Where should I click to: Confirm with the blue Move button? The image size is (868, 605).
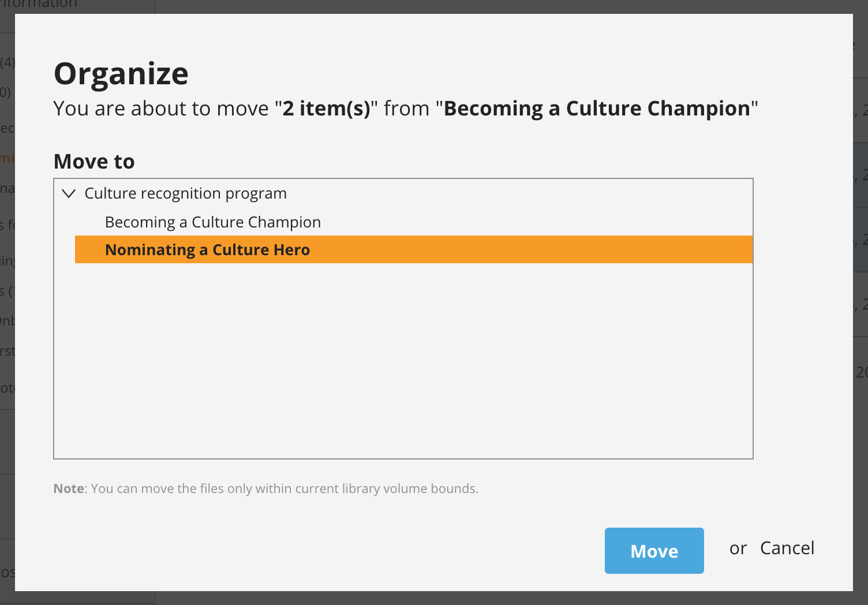pyautogui.click(x=654, y=551)
